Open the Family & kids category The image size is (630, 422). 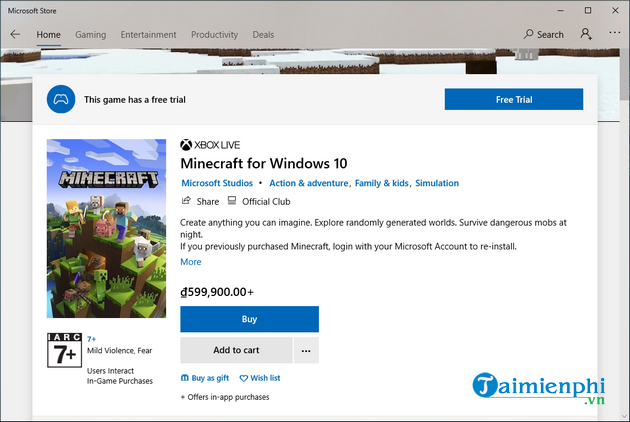point(382,183)
